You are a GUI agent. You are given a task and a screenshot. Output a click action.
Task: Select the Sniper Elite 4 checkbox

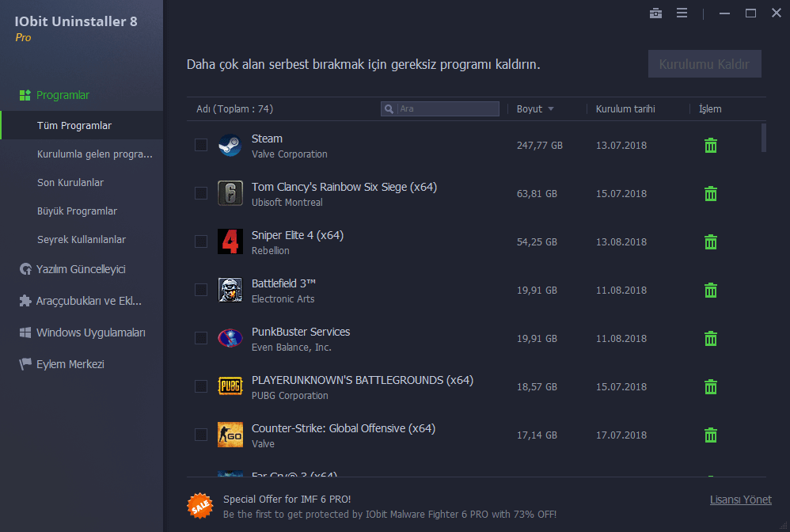pyautogui.click(x=201, y=241)
